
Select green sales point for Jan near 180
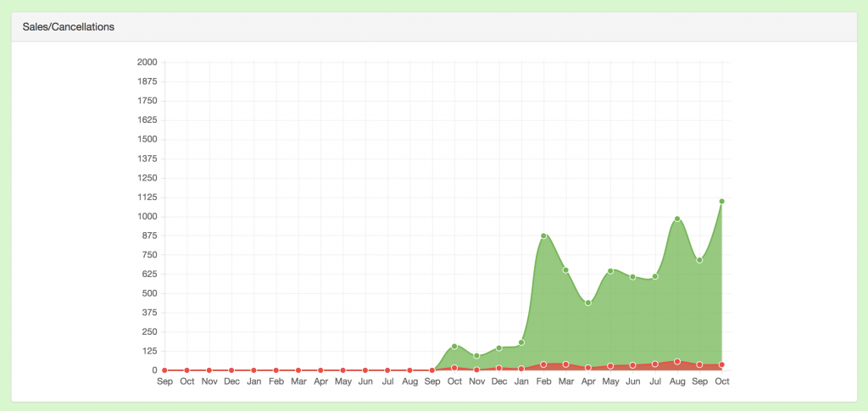pyautogui.click(x=521, y=342)
